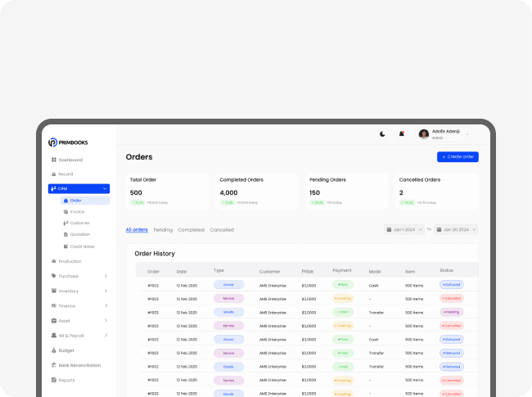Click Payment column header
The height and width of the screenshot is (397, 532).
(342, 270)
